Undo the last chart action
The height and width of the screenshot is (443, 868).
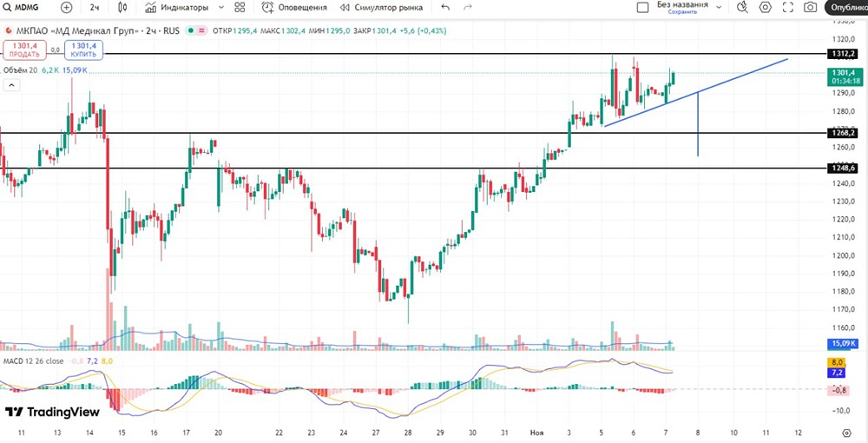(x=445, y=7)
